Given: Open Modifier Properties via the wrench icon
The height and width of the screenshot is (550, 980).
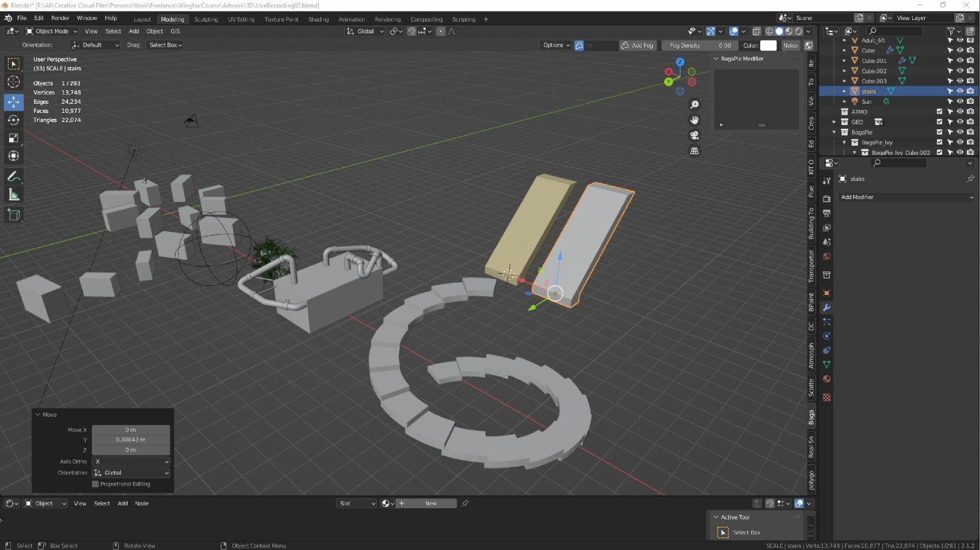Looking at the screenshot, I should [826, 308].
